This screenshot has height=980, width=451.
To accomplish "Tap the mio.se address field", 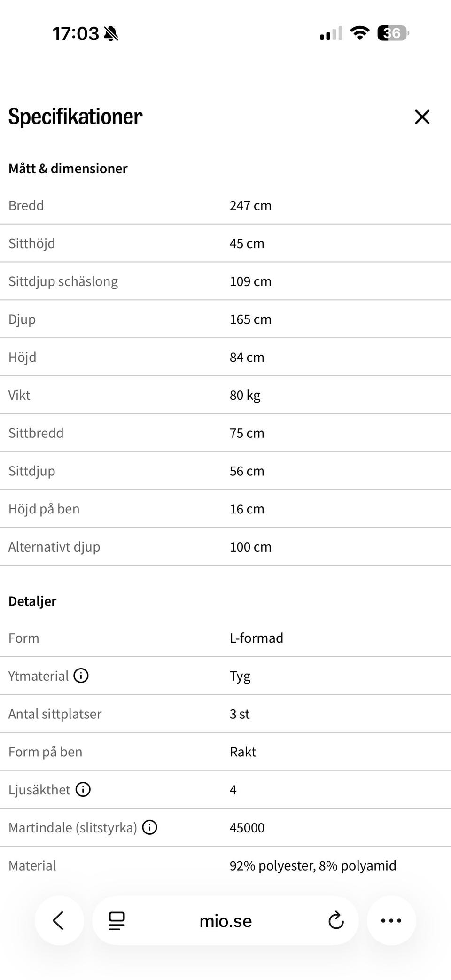I will [225, 921].
